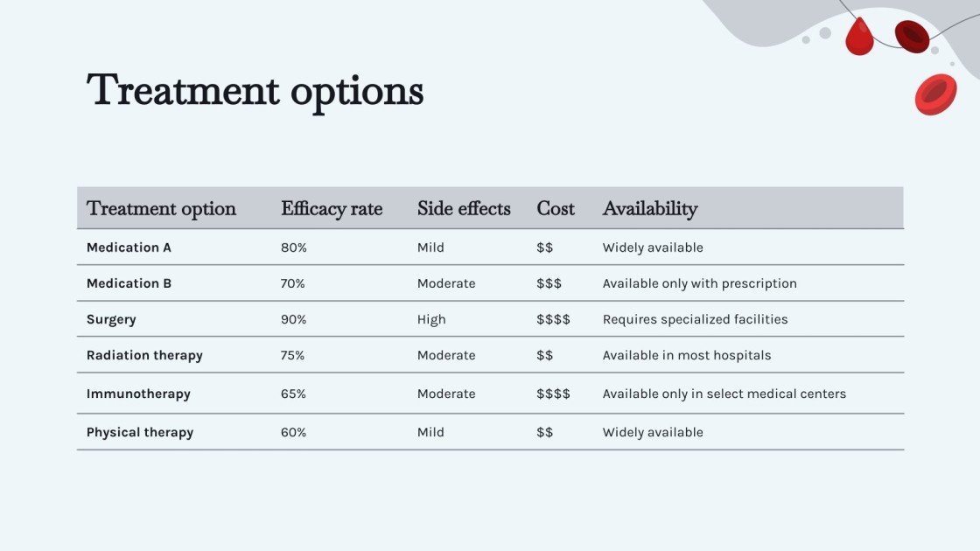The width and height of the screenshot is (980, 551).
Task: Click the "Efficacy rate" column header
Action: (x=332, y=209)
